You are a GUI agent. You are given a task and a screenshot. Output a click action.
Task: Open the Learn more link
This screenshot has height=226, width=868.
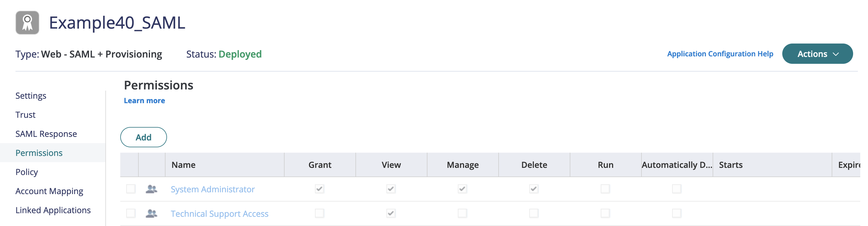tap(144, 100)
